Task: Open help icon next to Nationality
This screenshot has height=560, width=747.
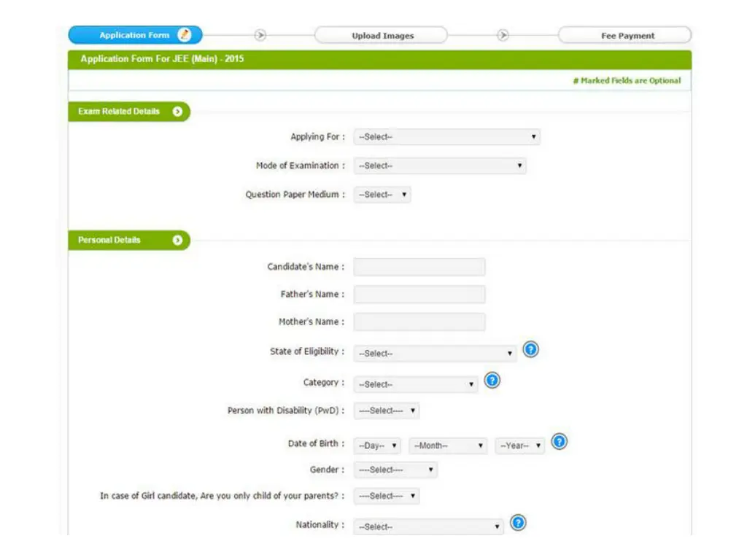Action: tap(518, 523)
